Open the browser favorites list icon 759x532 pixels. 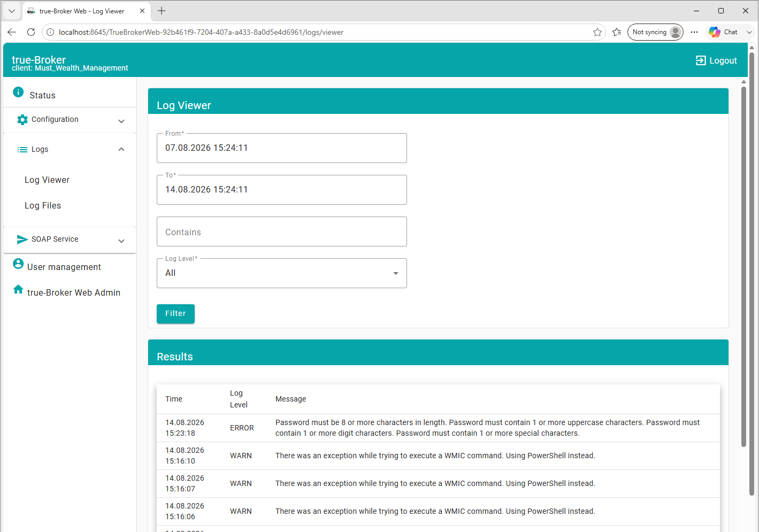click(x=617, y=32)
